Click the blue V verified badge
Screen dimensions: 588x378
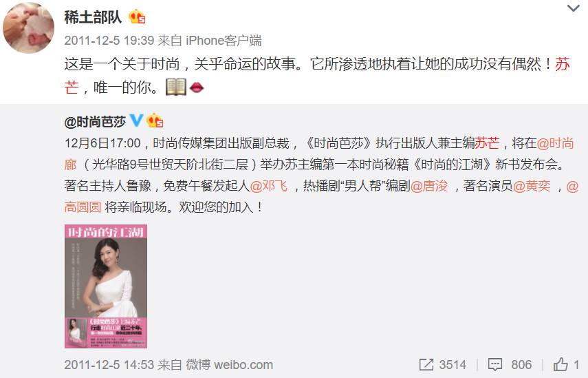(x=136, y=120)
